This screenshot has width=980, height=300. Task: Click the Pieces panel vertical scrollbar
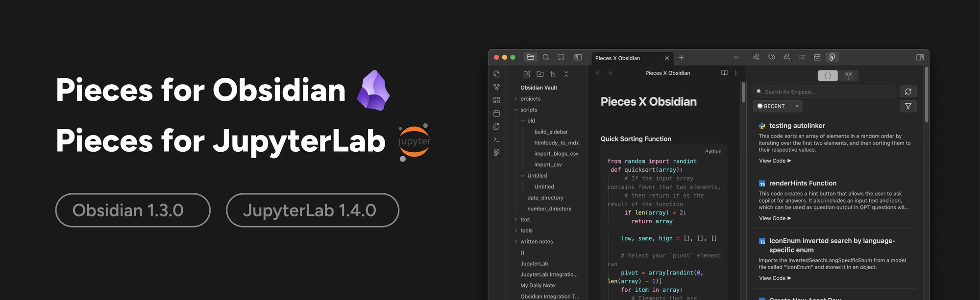tap(926, 95)
